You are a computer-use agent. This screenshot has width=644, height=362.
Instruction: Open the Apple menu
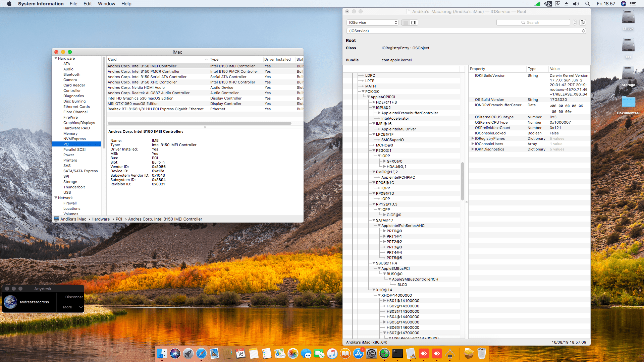point(9,4)
